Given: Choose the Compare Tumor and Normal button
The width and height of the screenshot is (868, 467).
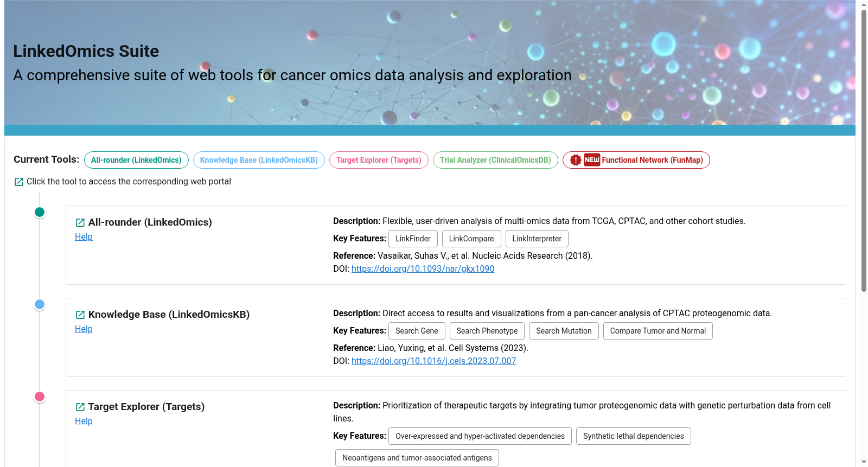Looking at the screenshot, I should (x=658, y=331).
